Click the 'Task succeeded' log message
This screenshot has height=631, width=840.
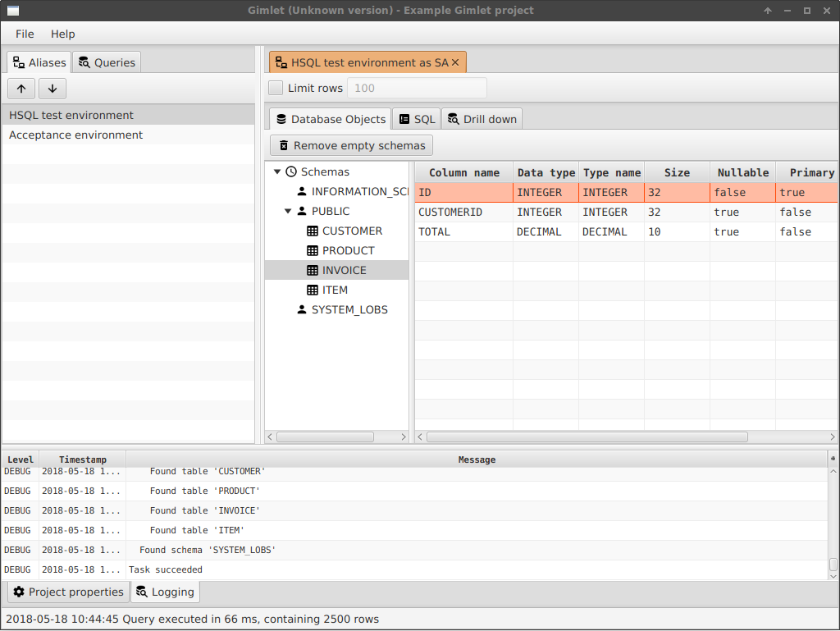pyautogui.click(x=166, y=570)
